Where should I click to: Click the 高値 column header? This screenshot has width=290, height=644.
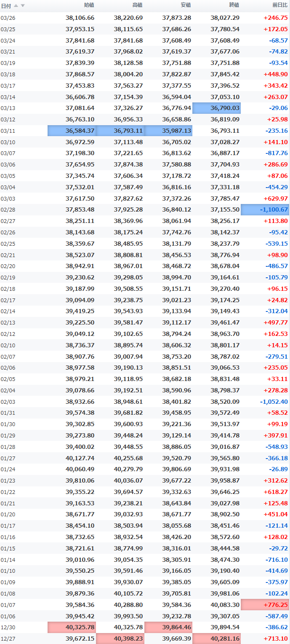[137, 5]
